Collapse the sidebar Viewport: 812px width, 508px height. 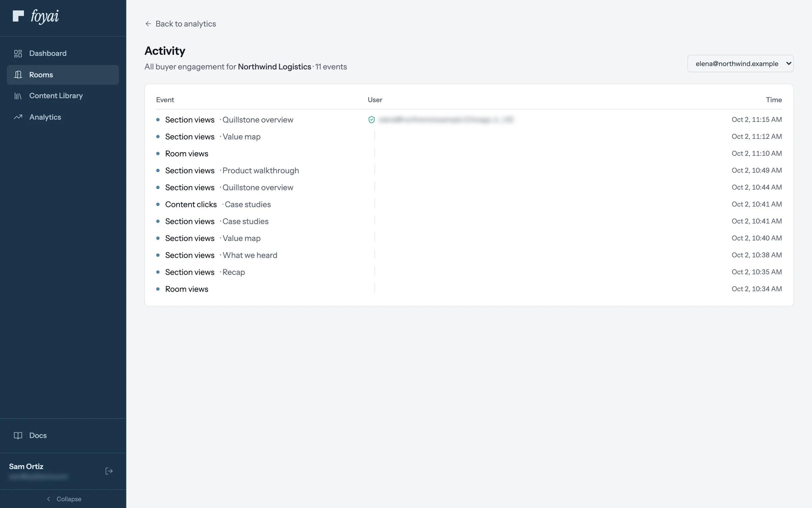pos(63,499)
